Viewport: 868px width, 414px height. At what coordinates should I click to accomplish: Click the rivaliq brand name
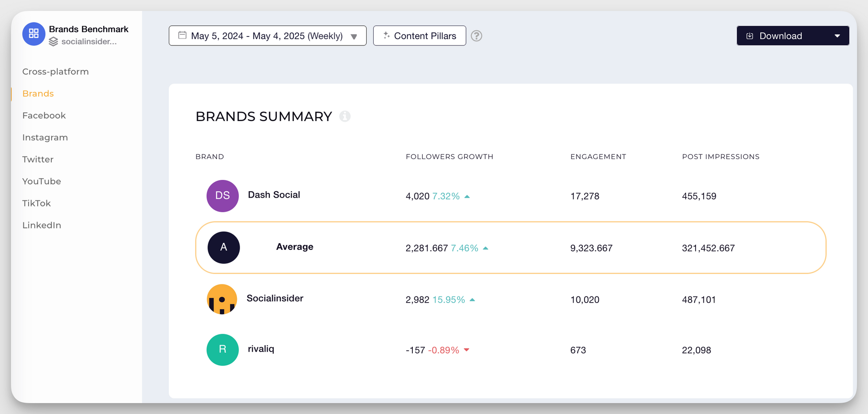coord(261,349)
